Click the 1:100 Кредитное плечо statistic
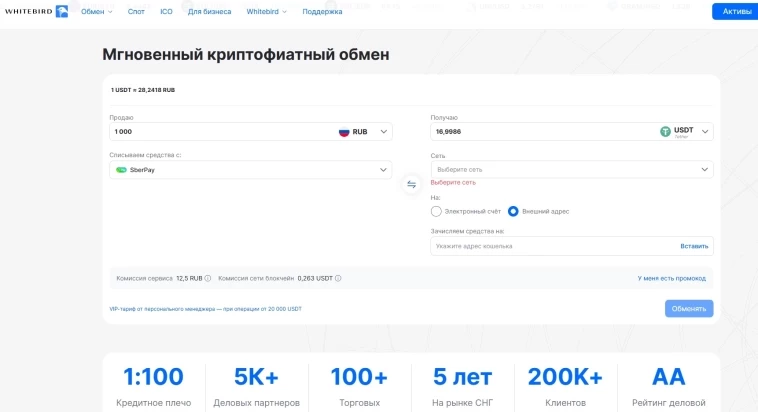758x412 pixels. 153,387
